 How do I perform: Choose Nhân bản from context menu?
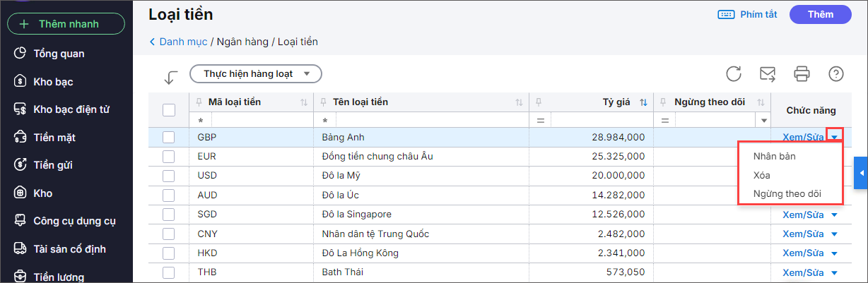(774, 157)
